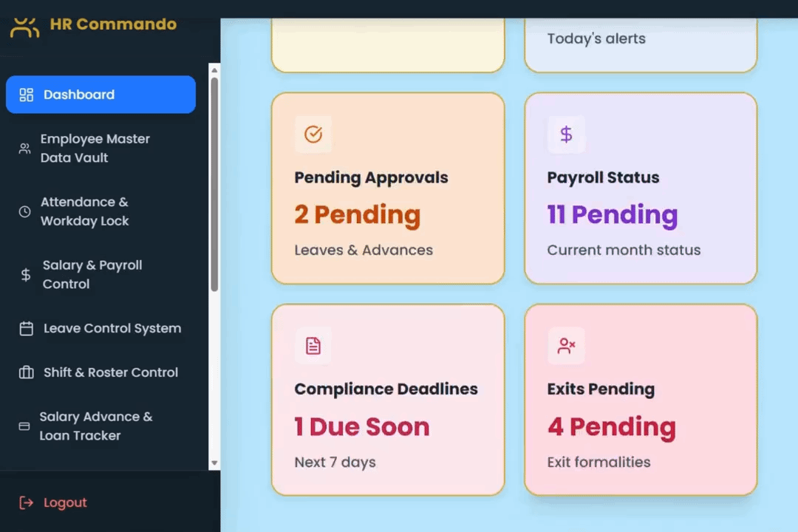The image size is (798, 532).
Task: Click the Compliance Deadlines document icon
Action: (313, 346)
